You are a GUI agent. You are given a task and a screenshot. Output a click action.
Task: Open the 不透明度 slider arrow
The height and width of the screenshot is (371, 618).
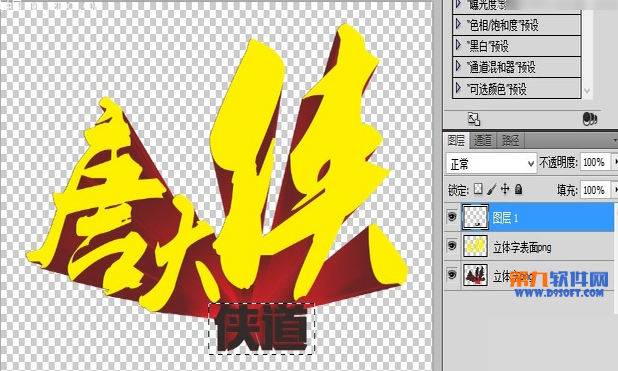click(x=615, y=162)
